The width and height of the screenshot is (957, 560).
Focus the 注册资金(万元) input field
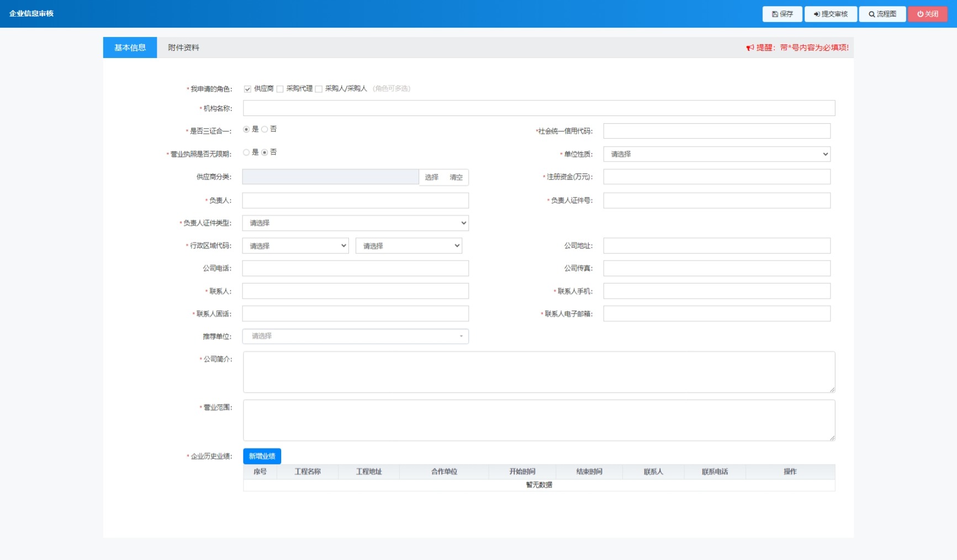coord(717,177)
